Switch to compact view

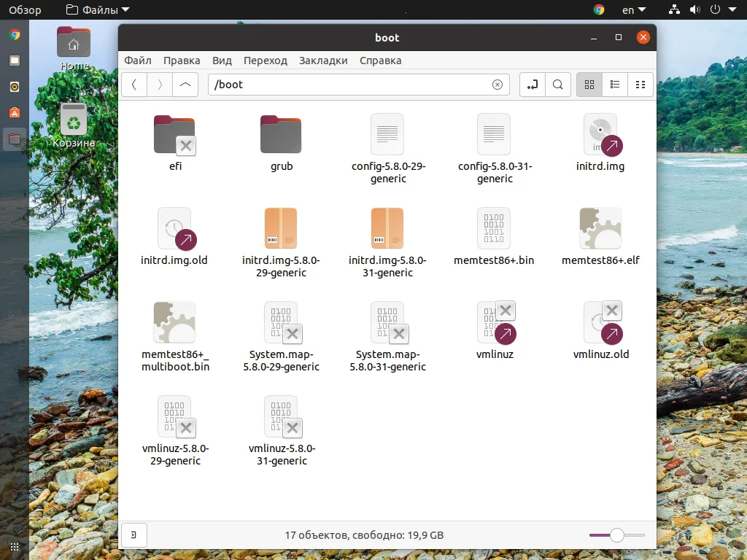pyautogui.click(x=640, y=85)
